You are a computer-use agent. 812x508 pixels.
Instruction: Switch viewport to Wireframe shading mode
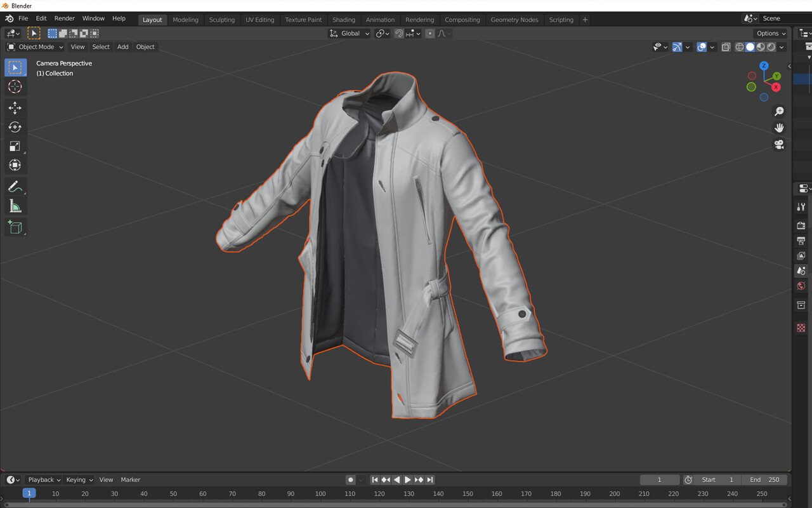[x=739, y=47]
